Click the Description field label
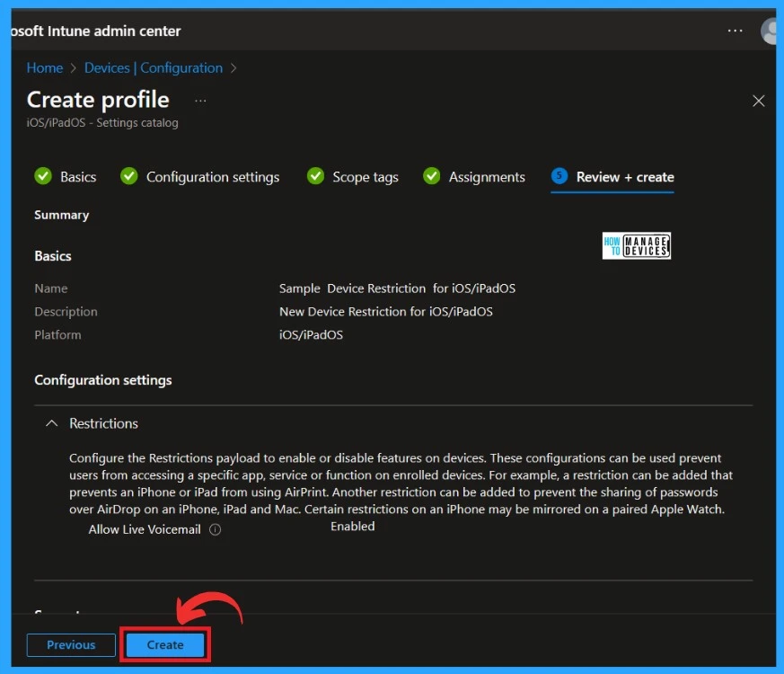The width and height of the screenshot is (784, 674). (66, 312)
